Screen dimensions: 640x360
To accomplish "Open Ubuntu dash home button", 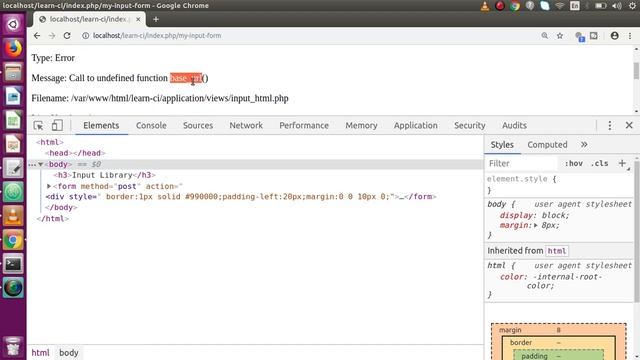I will click(13, 24).
